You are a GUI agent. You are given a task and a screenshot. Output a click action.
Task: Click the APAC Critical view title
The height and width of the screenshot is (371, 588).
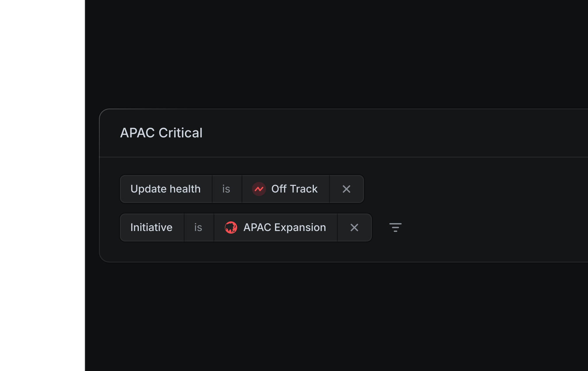(161, 133)
